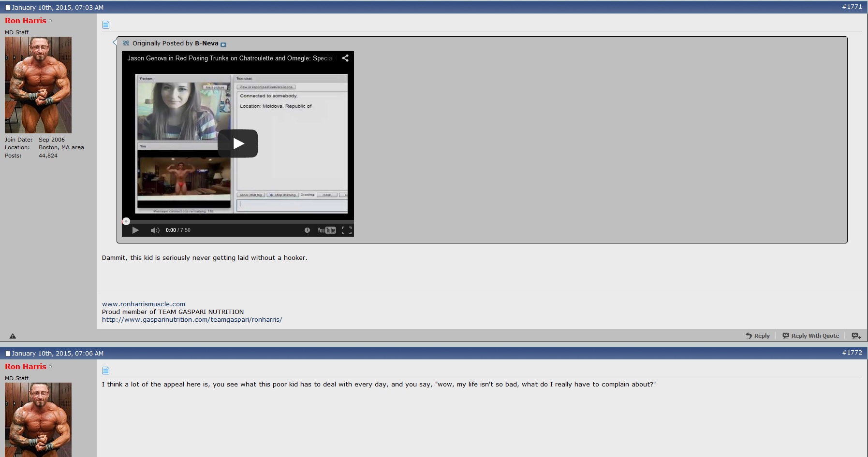Click the post icon in post #1772
The height and width of the screenshot is (457, 868).
pos(106,371)
